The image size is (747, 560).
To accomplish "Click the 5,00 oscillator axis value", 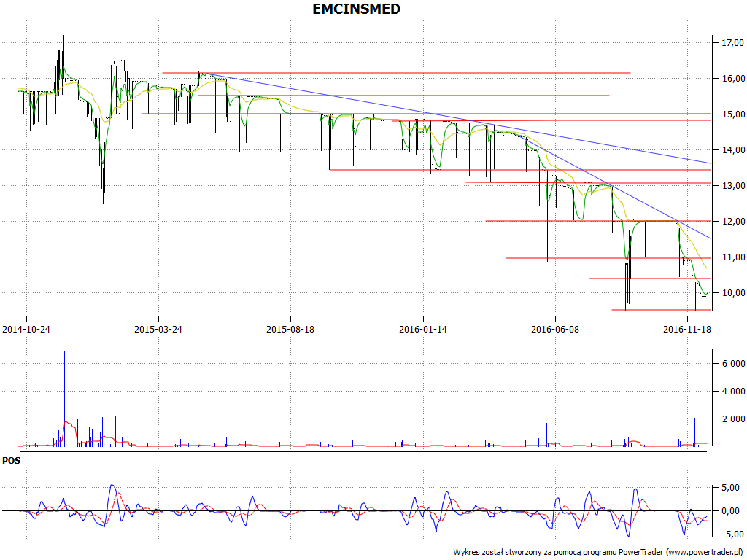I will [730, 488].
